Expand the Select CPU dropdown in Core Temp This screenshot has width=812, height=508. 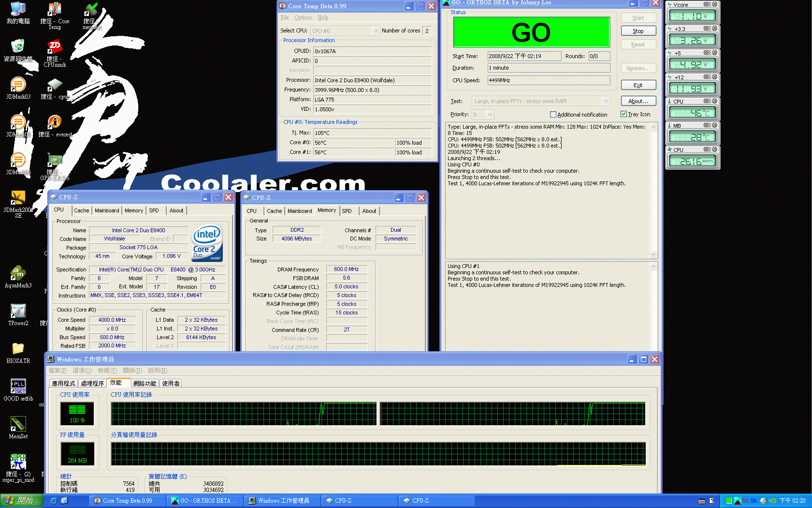(376, 30)
